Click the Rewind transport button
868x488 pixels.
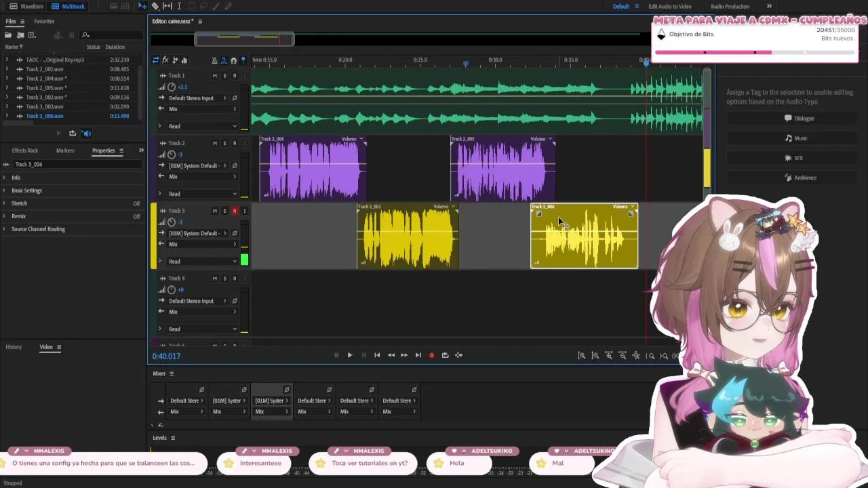(391, 355)
